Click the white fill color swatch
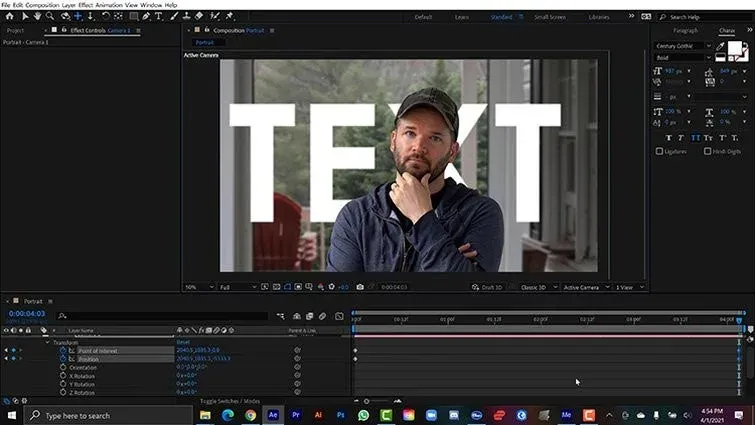 (x=734, y=48)
